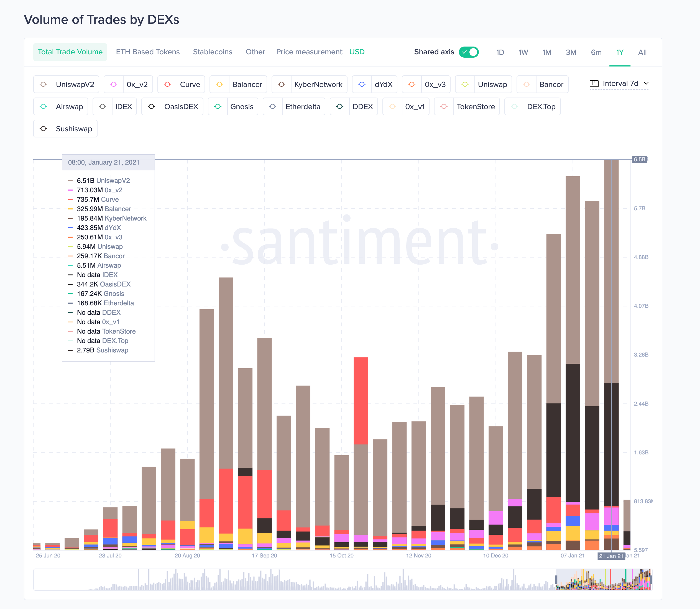This screenshot has height=609, width=700.
Task: Toggle the Balancer series label
Action: pos(247,84)
